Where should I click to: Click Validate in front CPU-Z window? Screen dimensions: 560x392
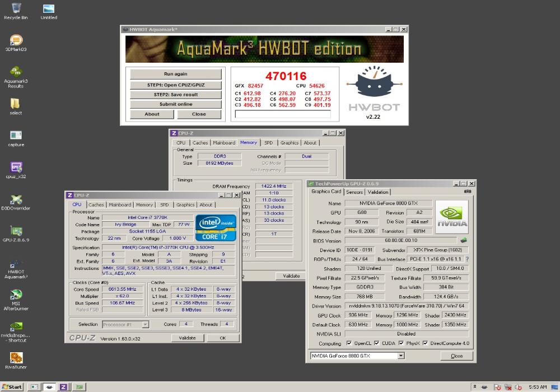(187, 338)
